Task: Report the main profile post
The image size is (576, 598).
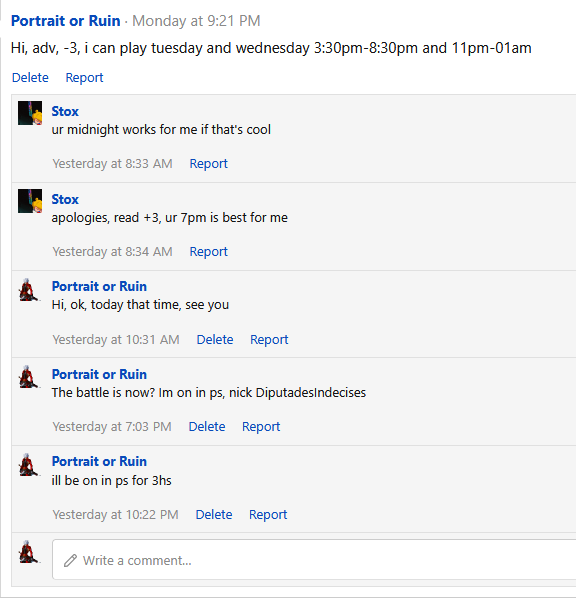Action: [x=84, y=77]
